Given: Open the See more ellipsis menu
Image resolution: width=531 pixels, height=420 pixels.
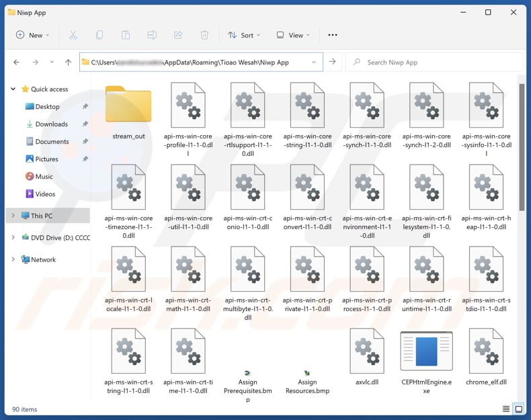Looking at the screenshot, I should 333,35.
